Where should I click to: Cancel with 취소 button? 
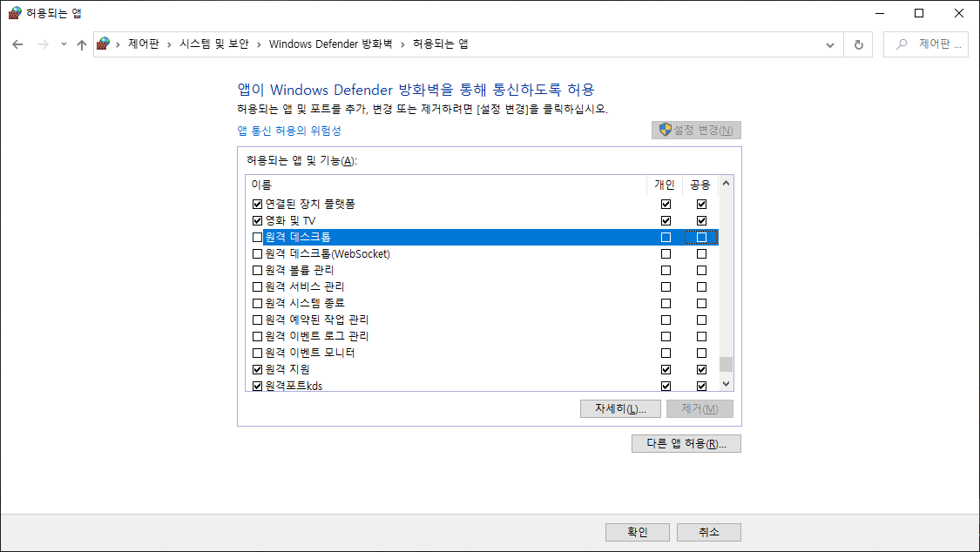coord(709,532)
